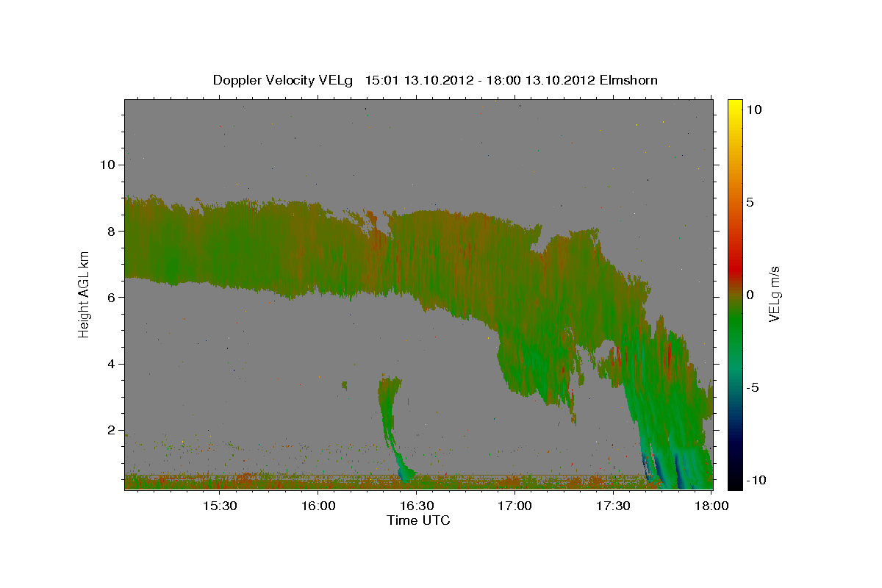
Task: Click the yellow top of the colorbar
Action: pyautogui.click(x=734, y=107)
